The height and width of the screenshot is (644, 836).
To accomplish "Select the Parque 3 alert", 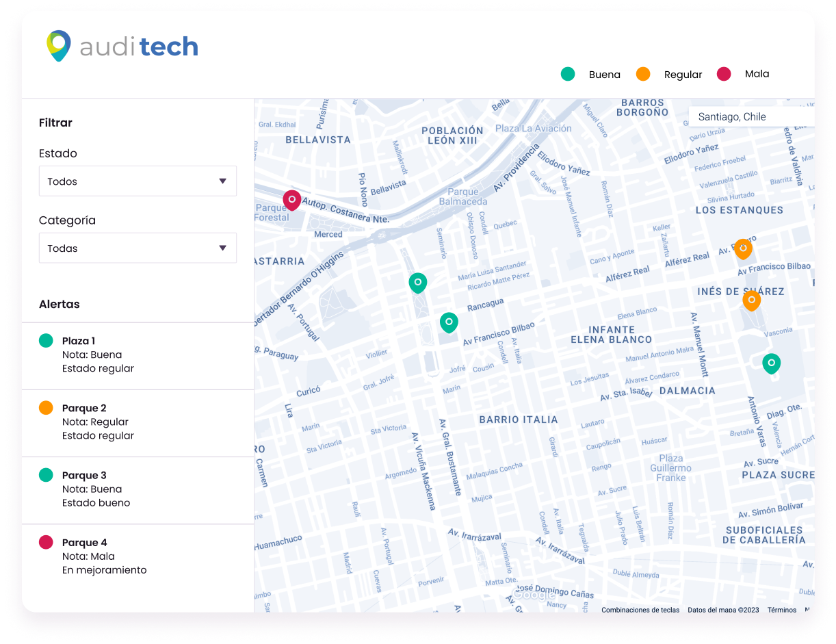I will pyautogui.click(x=138, y=490).
